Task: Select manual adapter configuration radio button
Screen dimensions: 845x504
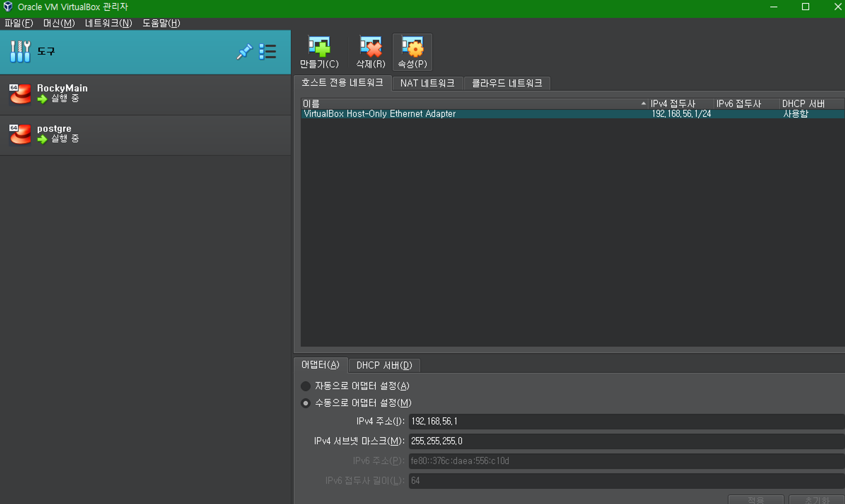Action: click(305, 403)
